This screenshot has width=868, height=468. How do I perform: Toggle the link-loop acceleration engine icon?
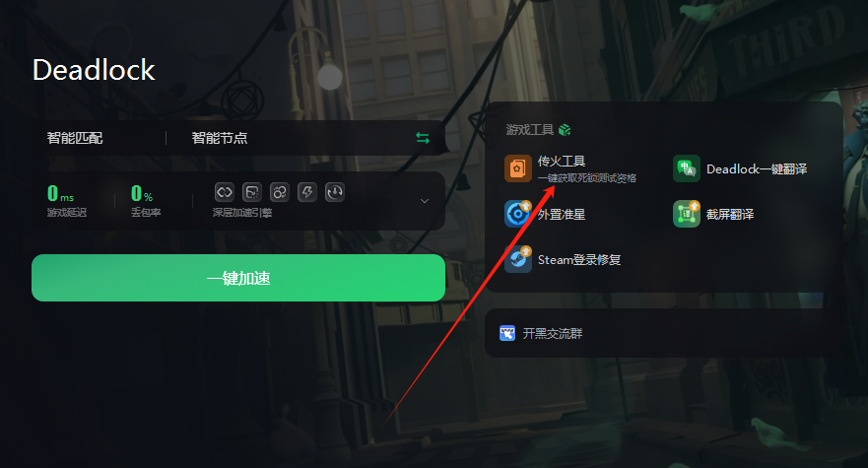(x=225, y=192)
